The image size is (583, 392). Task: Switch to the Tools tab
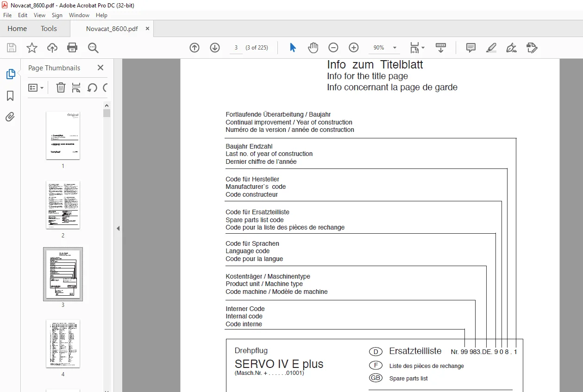(49, 29)
